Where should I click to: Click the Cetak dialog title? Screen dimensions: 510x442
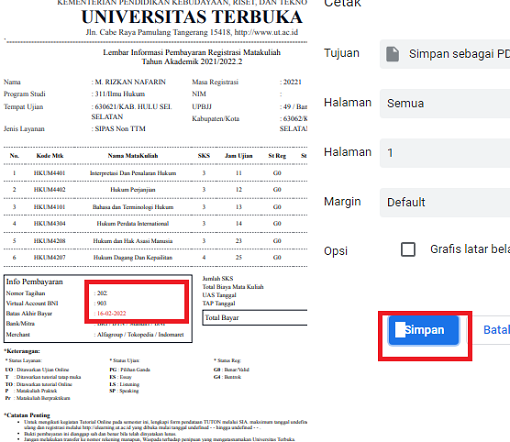pos(342,3)
